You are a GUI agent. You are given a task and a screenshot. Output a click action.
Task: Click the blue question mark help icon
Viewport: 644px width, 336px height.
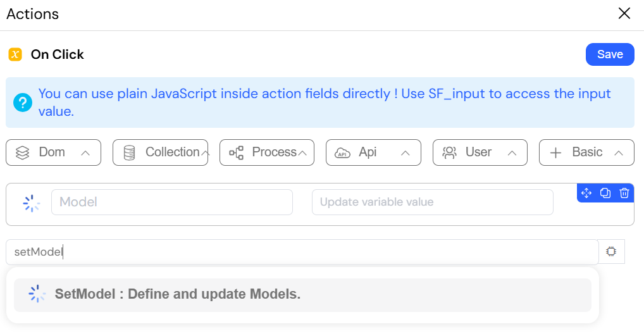point(23,103)
